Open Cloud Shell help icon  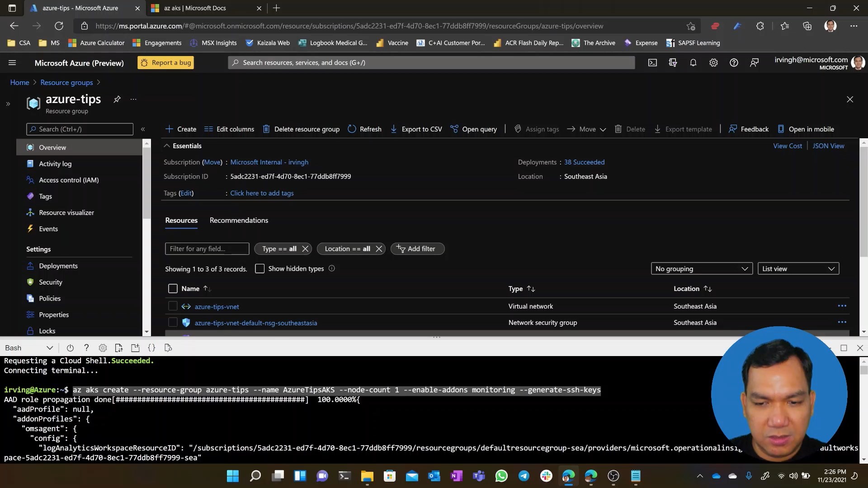[x=86, y=348]
